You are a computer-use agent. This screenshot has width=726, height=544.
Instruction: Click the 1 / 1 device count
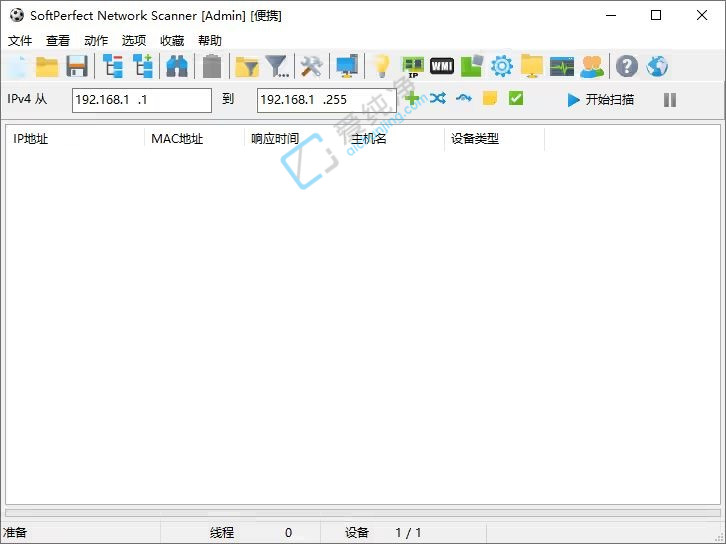[x=408, y=532]
